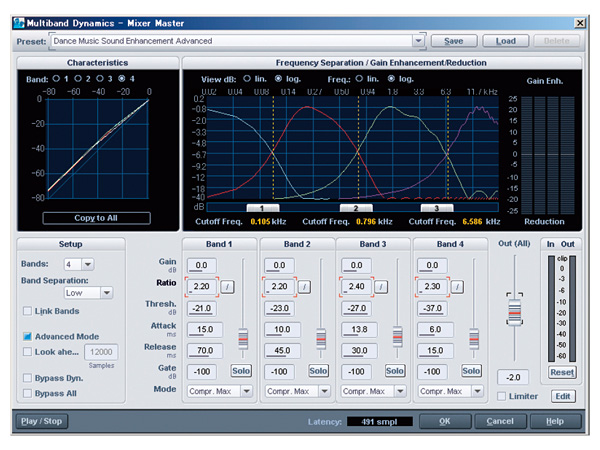Click cutoff frequency value 0.796 kHz
600x450 pixels.
pyautogui.click(x=374, y=222)
